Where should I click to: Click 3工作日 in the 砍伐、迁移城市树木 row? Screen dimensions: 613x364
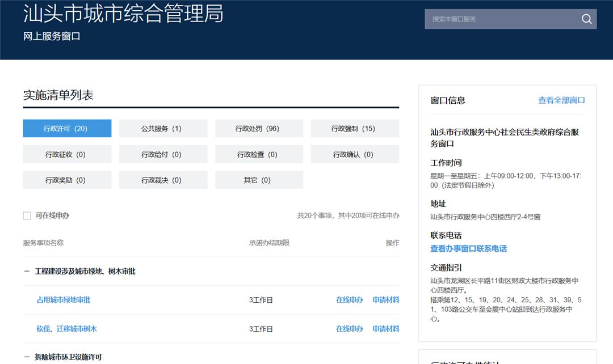tap(261, 329)
